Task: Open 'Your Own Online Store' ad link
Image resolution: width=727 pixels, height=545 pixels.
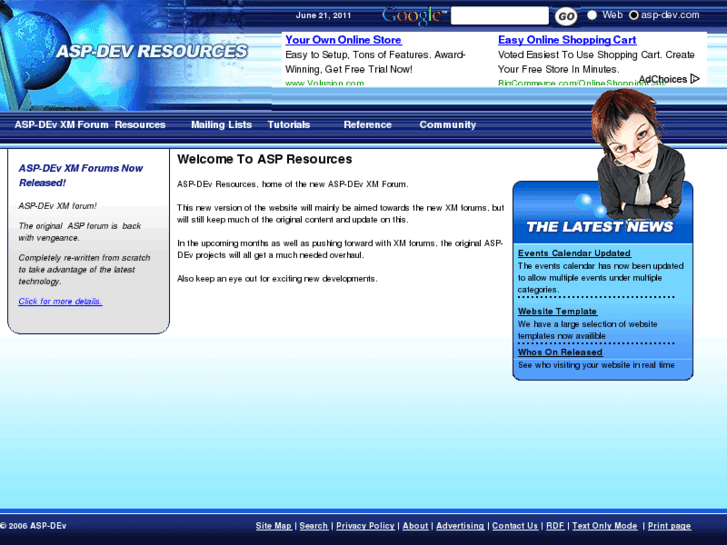Action: click(343, 40)
